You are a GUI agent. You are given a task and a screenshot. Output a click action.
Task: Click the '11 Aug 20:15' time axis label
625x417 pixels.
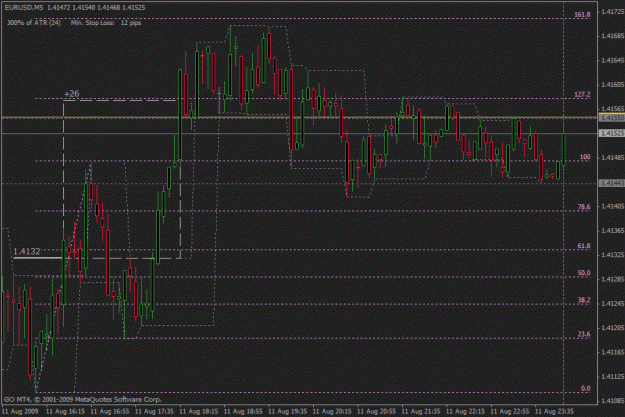[332, 411]
